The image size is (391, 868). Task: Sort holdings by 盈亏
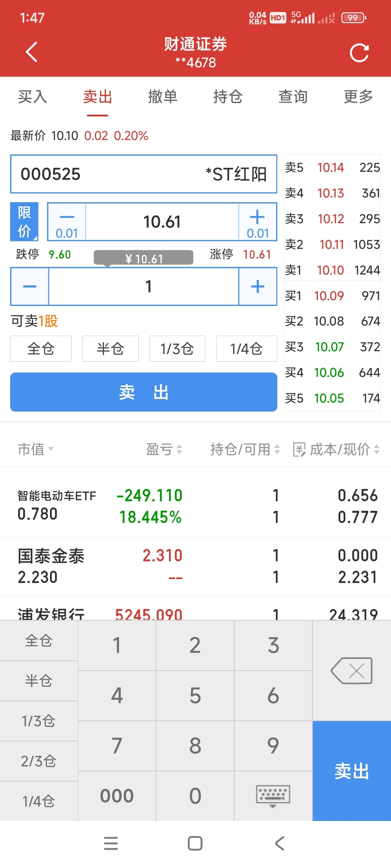(x=164, y=449)
